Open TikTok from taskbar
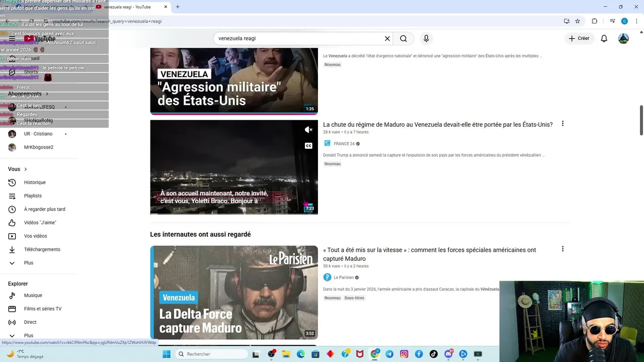This screenshot has height=362, width=644. tap(434, 354)
